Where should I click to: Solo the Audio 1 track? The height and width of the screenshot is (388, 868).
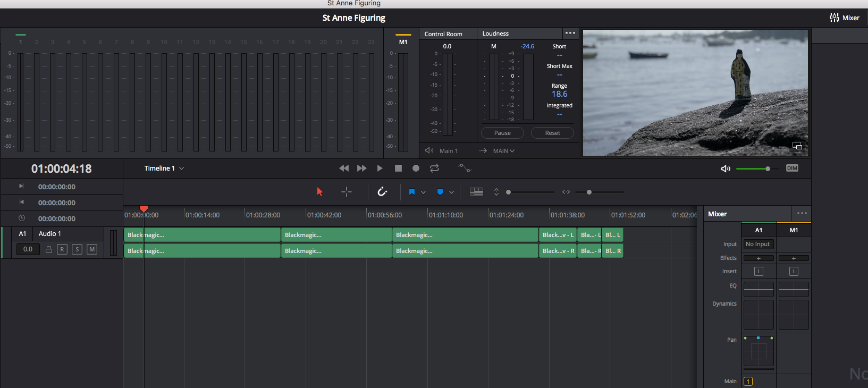click(x=77, y=249)
